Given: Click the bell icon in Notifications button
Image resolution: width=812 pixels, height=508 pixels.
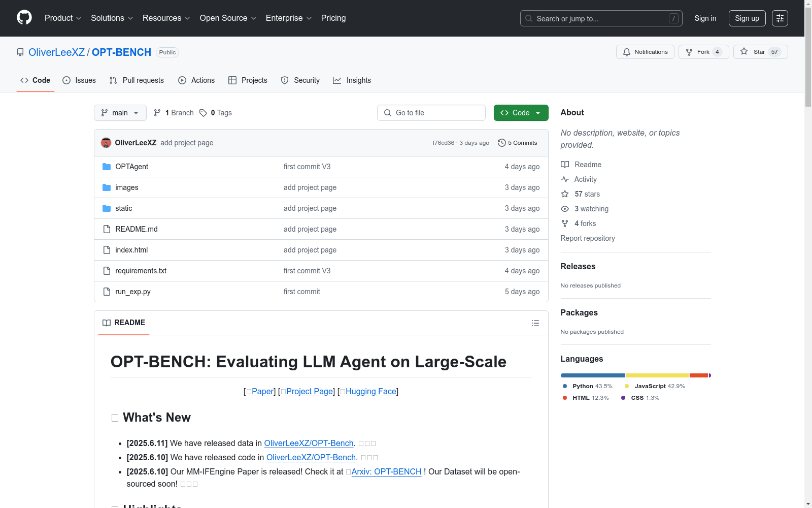Looking at the screenshot, I should [627, 52].
